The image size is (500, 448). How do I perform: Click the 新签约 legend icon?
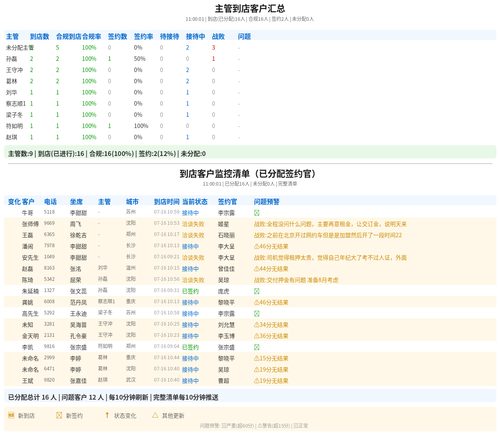[59, 415]
